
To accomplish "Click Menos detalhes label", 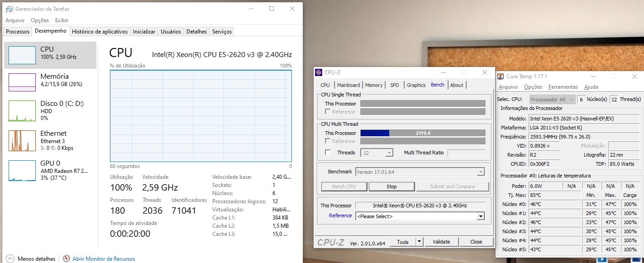I will click(x=36, y=259).
